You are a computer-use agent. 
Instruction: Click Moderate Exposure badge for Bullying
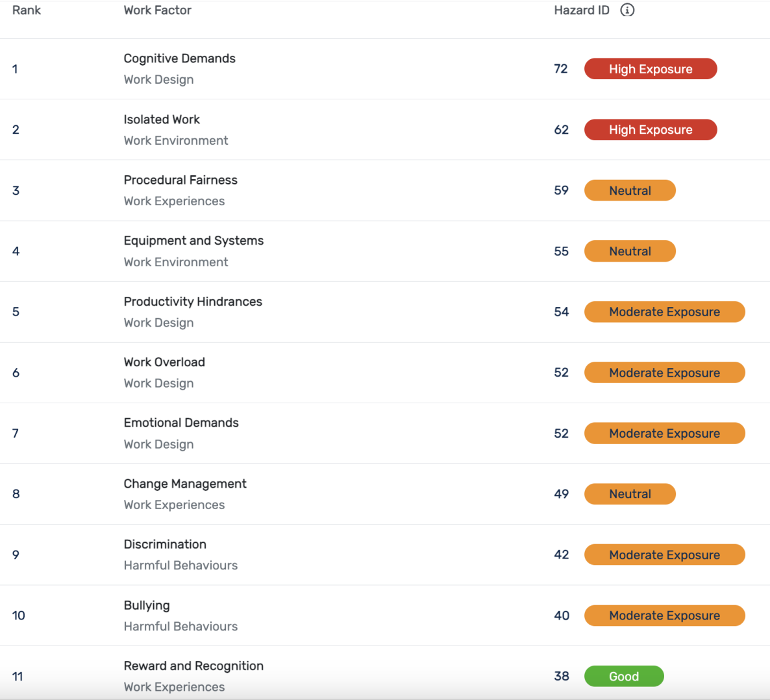[x=664, y=616]
